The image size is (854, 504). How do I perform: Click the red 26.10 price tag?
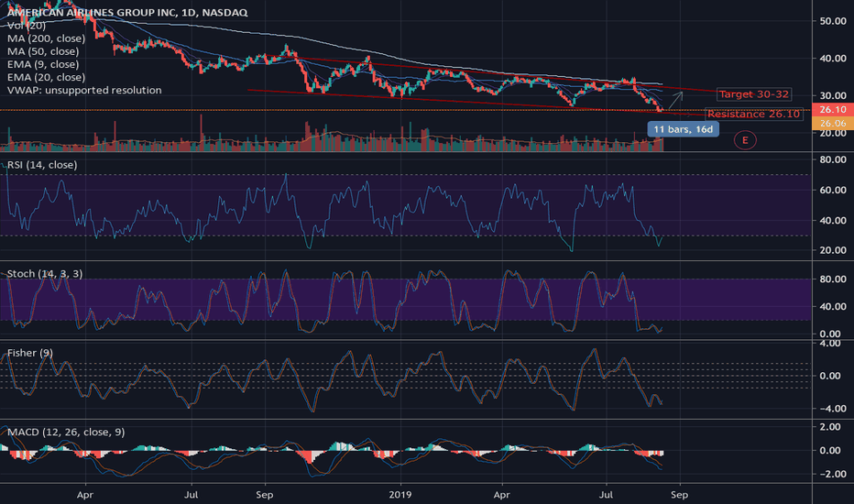coord(833,110)
